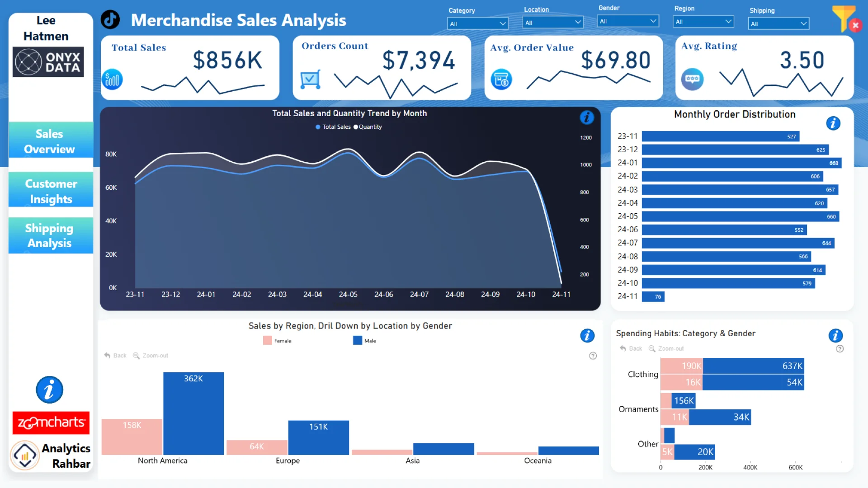This screenshot has height=488, width=868.
Task: Click the Ornaments category label
Action: [638, 409]
